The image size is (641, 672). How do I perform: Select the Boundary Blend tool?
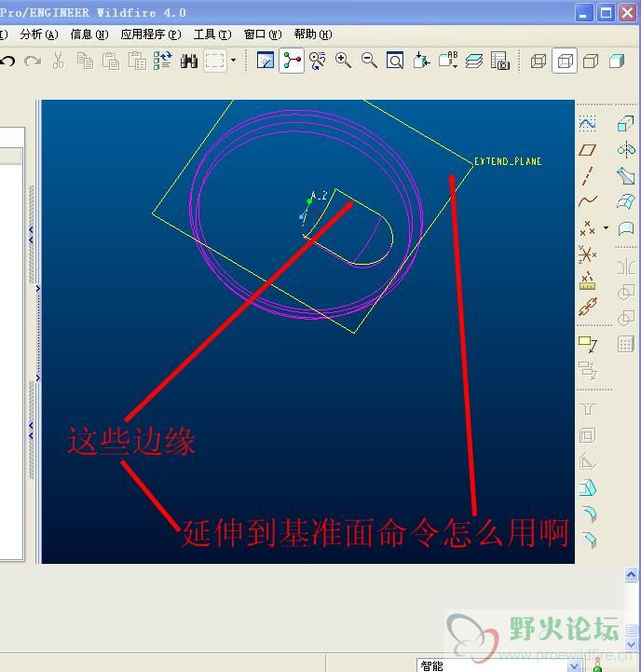pos(626,201)
